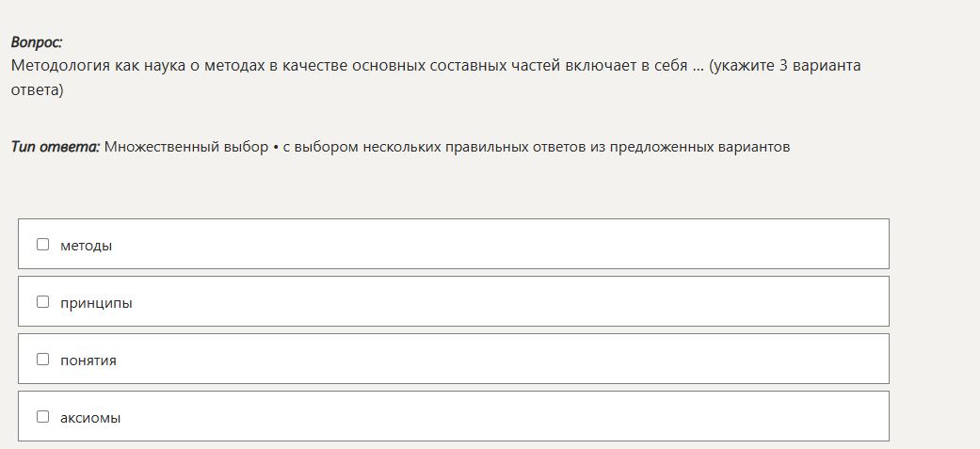Check the 'методы' checkbox
980x449 pixels.
tap(42, 245)
